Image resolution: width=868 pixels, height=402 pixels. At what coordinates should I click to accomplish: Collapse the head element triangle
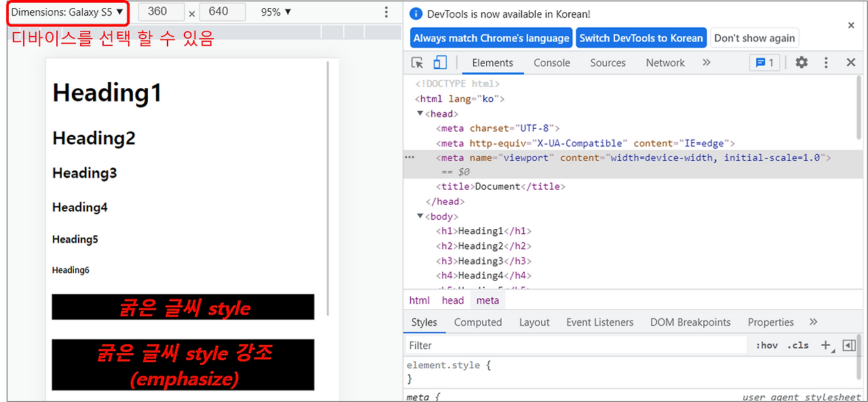coord(420,113)
